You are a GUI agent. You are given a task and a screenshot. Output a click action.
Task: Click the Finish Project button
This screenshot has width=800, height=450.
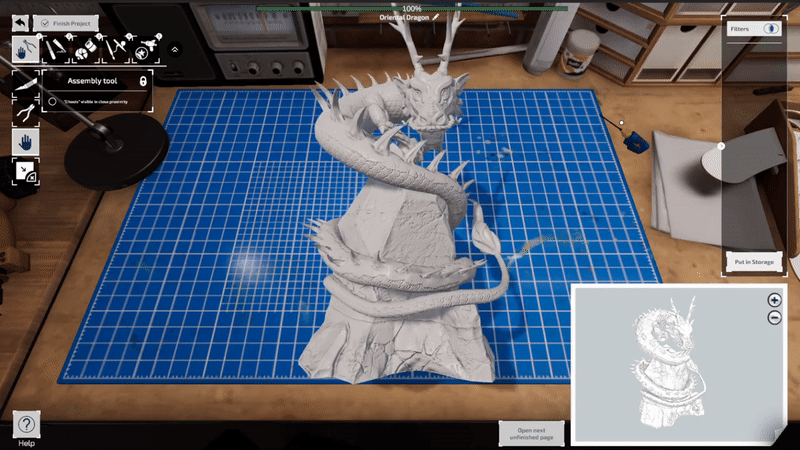click(66, 23)
